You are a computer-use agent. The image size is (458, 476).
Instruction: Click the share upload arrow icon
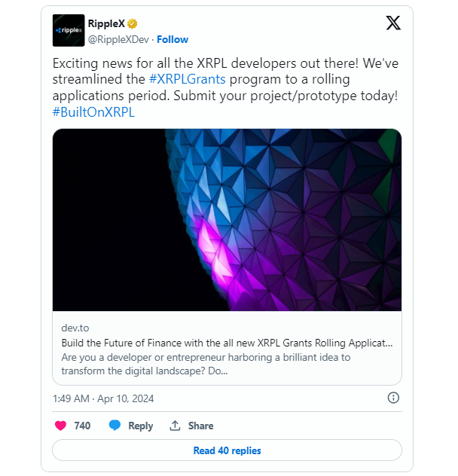175,426
